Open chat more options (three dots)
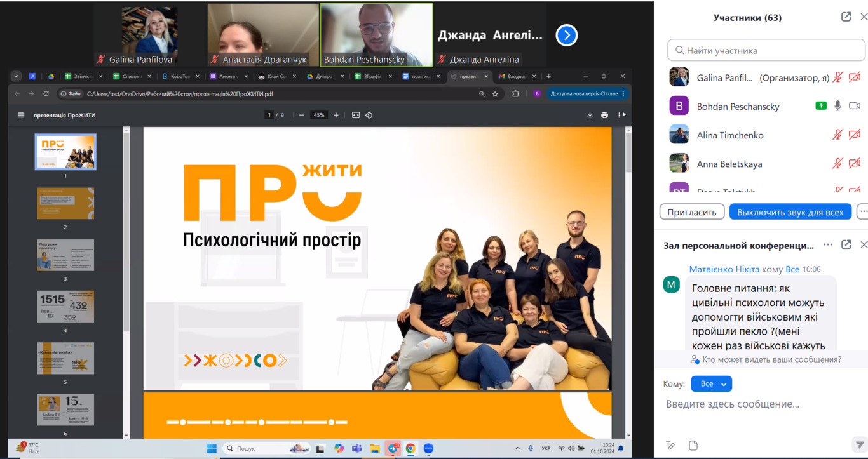Viewport: 868px width, 459px height. tap(827, 244)
